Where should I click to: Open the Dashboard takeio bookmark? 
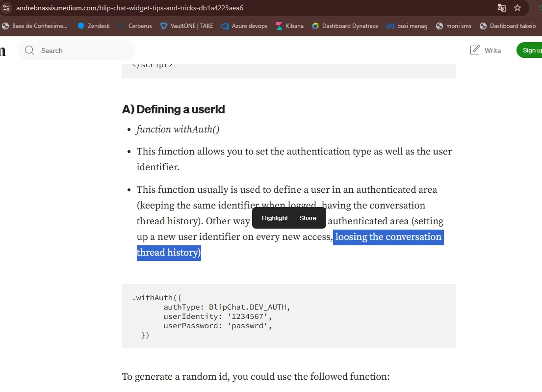(508, 26)
